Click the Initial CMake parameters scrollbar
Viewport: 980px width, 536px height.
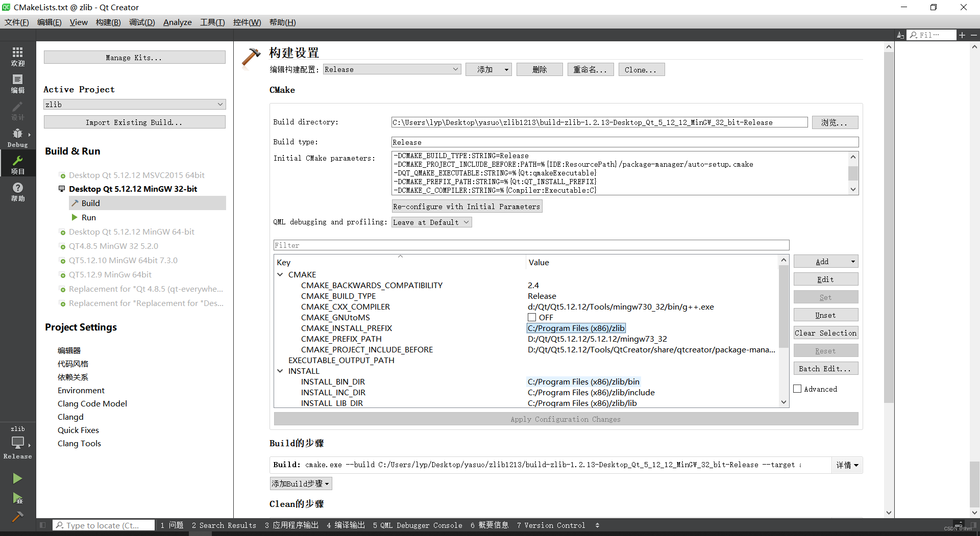[853, 173]
